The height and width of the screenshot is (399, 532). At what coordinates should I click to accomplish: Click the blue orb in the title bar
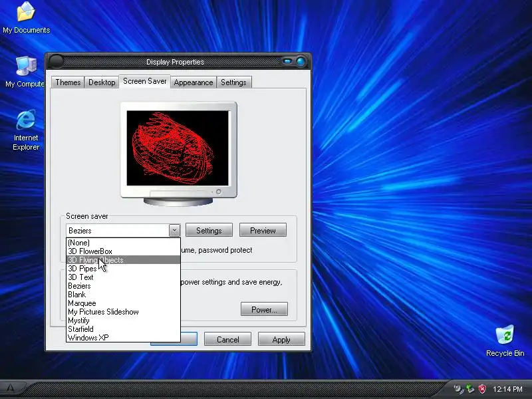coord(301,61)
